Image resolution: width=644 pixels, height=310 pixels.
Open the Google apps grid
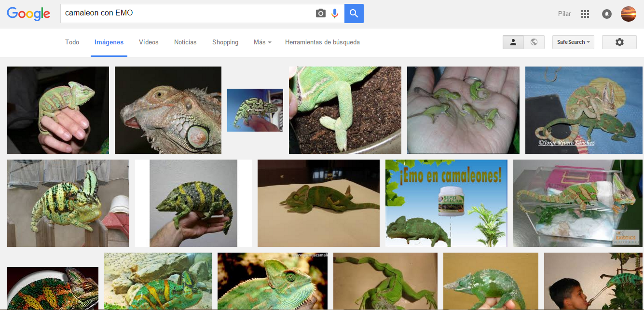pyautogui.click(x=585, y=14)
